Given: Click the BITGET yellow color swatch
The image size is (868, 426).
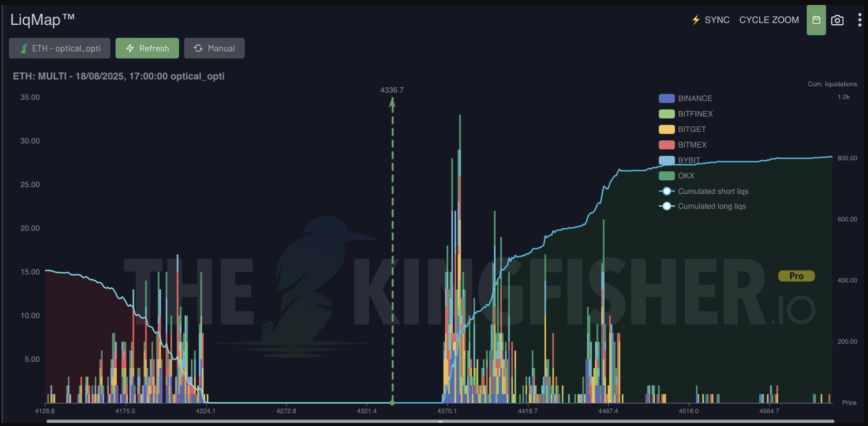Looking at the screenshot, I should 666,129.
